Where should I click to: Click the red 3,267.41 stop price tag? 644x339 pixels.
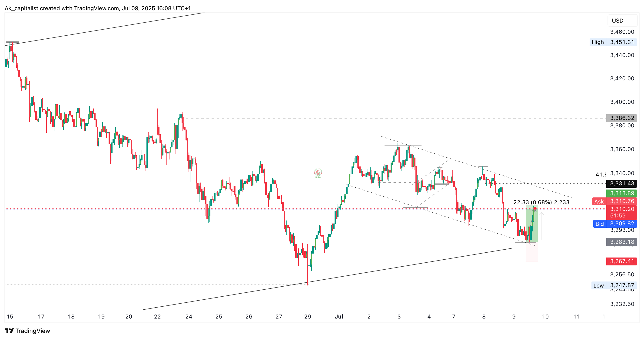[x=621, y=261]
